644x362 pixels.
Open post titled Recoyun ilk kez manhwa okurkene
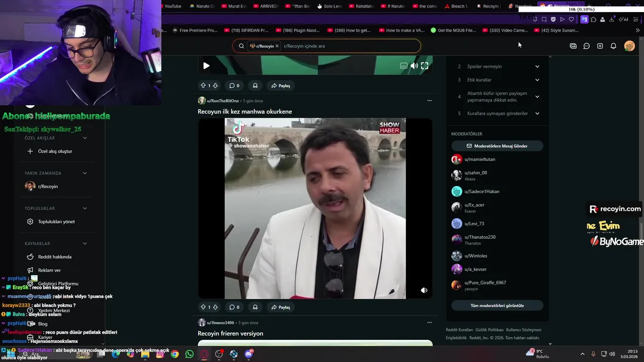[245, 112]
